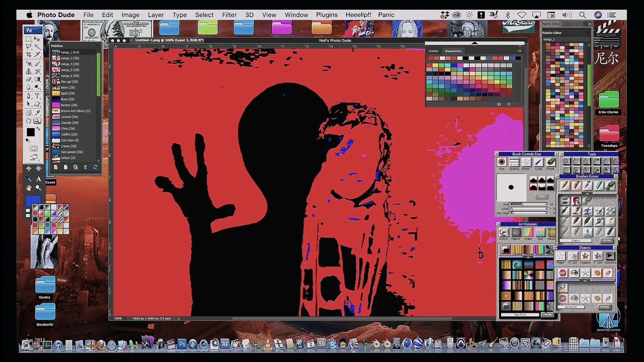Select the Zoom tool in toolbox
The width and height of the screenshot is (644, 362).
pos(37,120)
